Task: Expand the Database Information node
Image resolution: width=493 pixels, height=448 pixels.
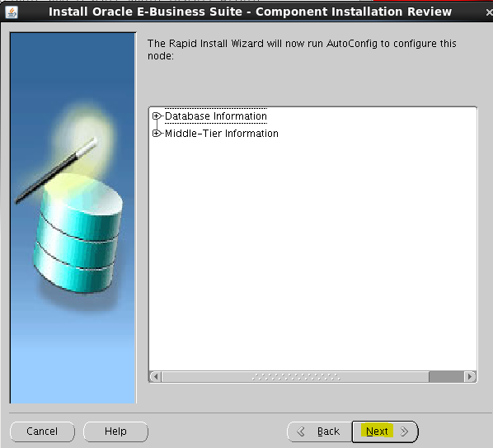Action: [156, 116]
